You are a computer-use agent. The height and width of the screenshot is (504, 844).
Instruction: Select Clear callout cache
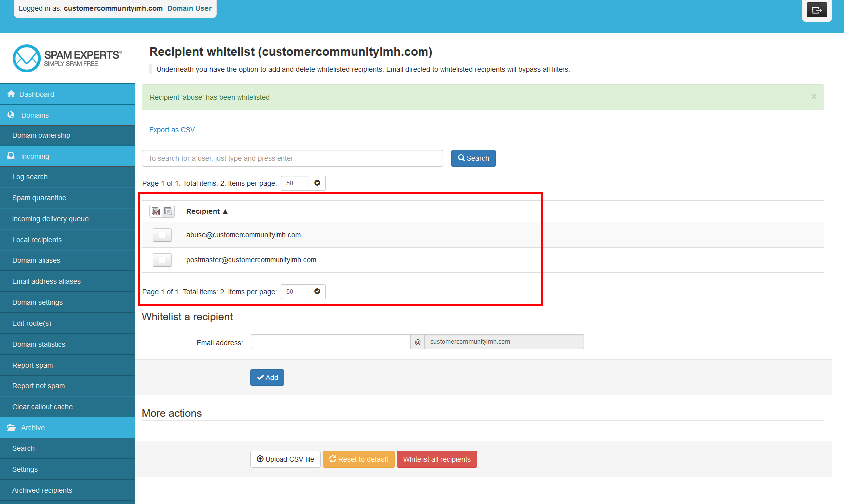coord(67,407)
